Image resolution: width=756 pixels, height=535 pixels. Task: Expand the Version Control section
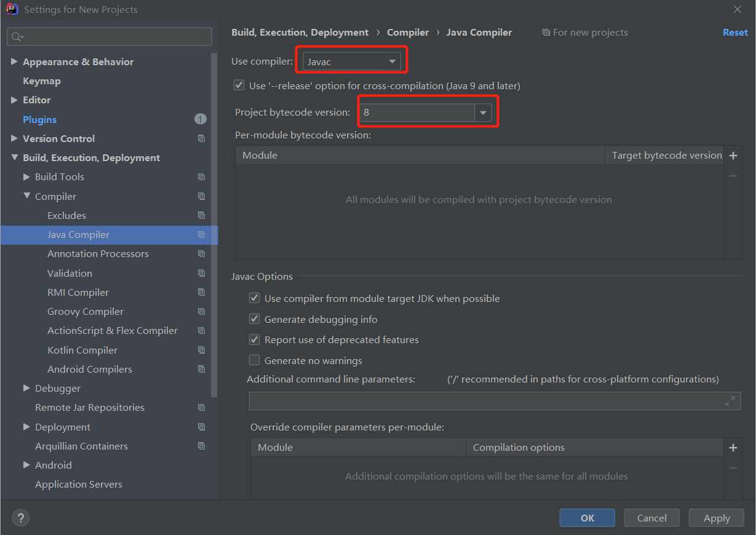click(14, 138)
